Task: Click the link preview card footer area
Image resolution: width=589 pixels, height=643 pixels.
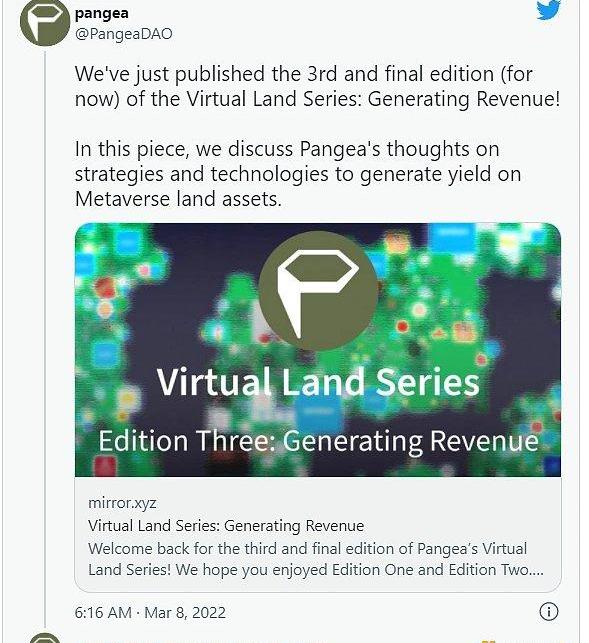Action: [x=318, y=534]
